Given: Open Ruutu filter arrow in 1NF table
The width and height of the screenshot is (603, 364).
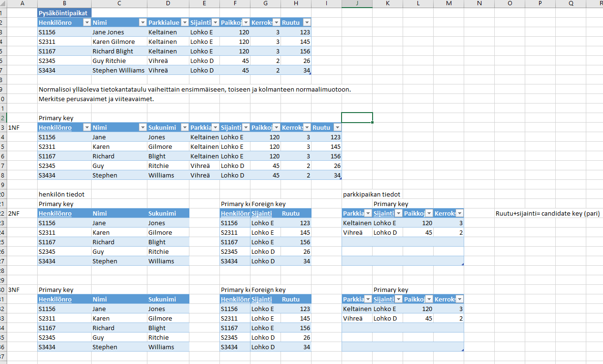Looking at the screenshot, I should [x=337, y=127].
